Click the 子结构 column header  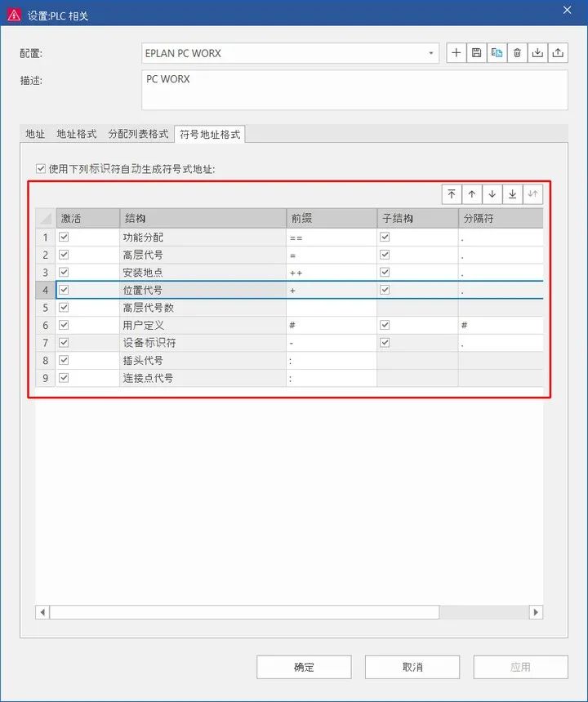pos(418,219)
